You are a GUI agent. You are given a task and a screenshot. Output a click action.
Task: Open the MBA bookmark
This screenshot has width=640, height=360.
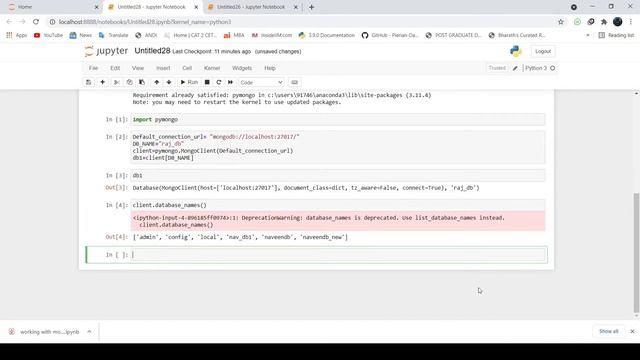234,36
